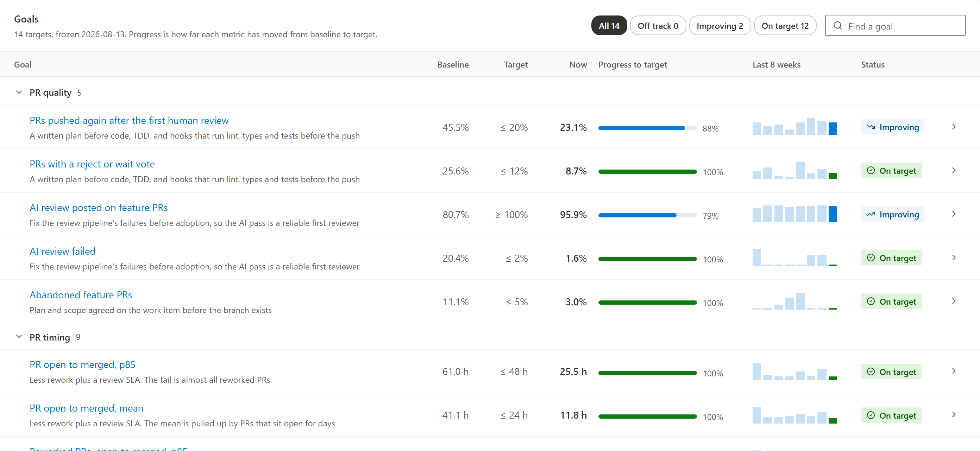Click the Status column header
980x451 pixels.
tap(873, 65)
